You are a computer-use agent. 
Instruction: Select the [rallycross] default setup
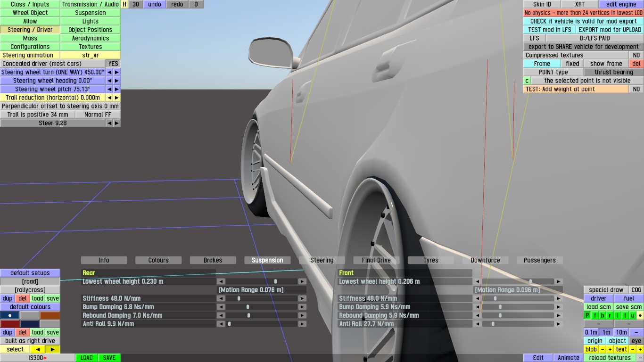click(30, 290)
